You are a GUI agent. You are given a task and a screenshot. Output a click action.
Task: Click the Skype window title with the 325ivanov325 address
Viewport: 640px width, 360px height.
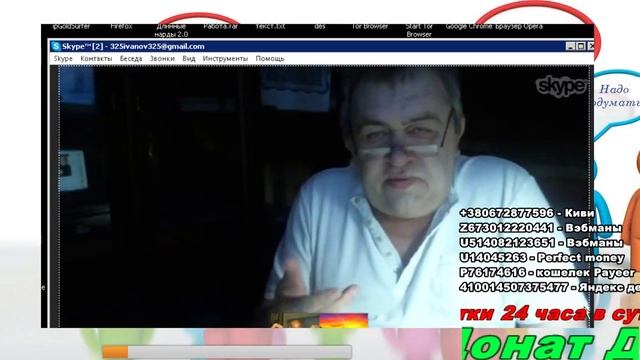click(133, 46)
